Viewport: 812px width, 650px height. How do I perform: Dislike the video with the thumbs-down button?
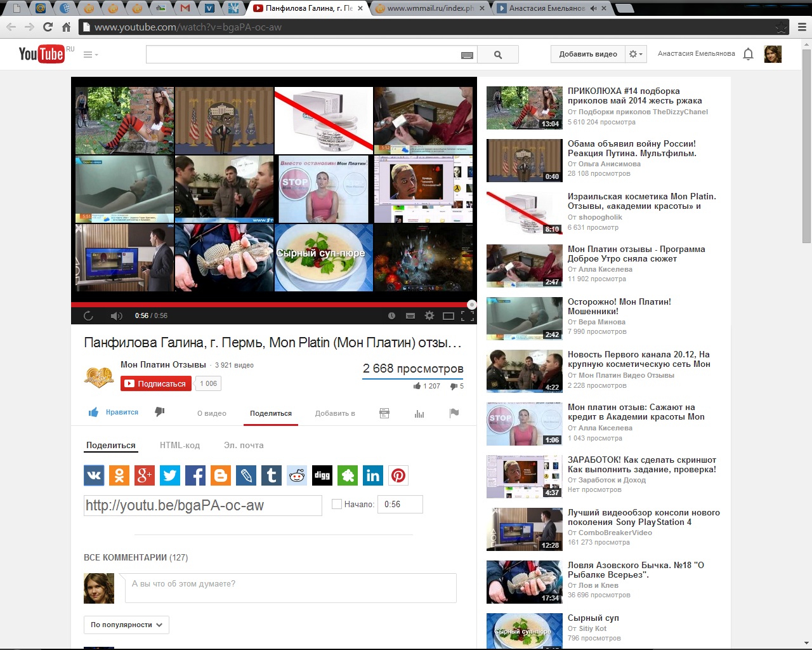click(160, 413)
